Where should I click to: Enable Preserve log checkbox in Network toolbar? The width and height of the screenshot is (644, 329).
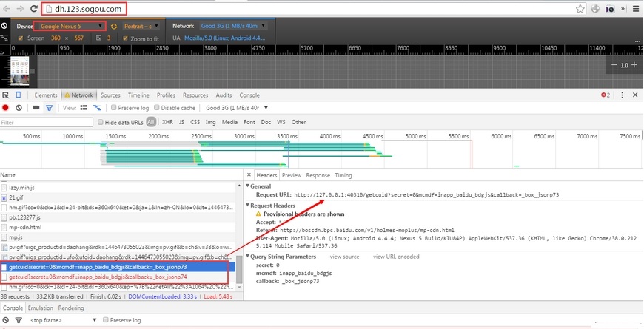pyautogui.click(x=113, y=108)
